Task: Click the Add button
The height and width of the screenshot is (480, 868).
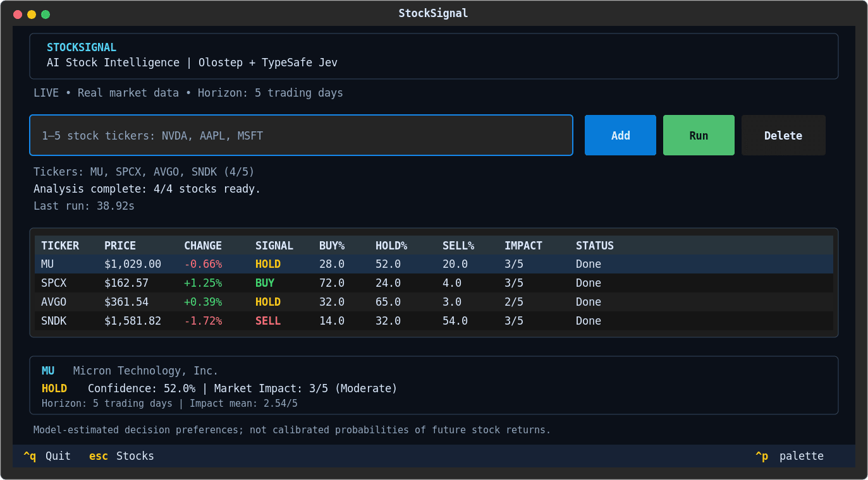Action: tap(620, 135)
